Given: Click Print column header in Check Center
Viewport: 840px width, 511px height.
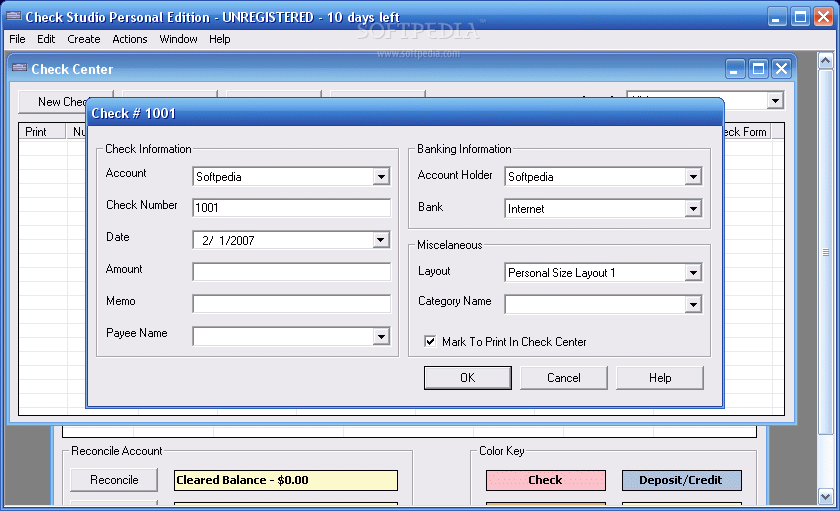Looking at the screenshot, I should 42,132.
